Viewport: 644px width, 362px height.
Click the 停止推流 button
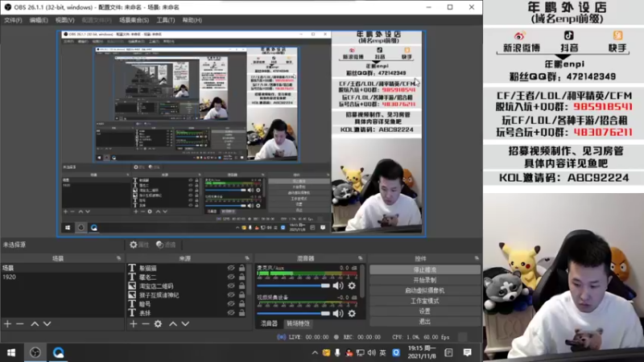click(425, 269)
